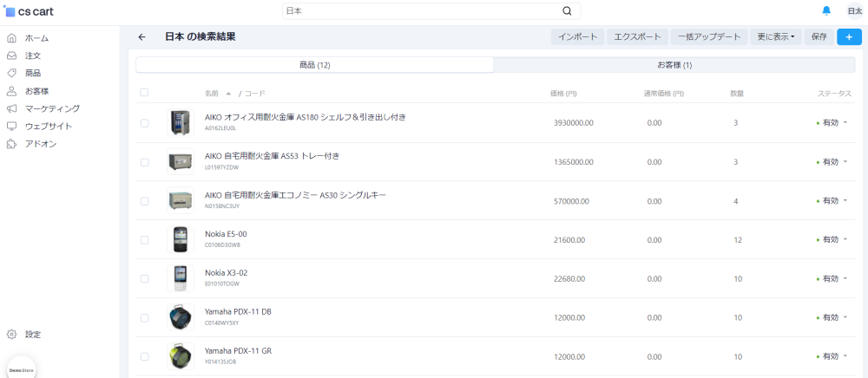Image resolution: width=868 pixels, height=378 pixels.
Task: Click the マーケティング megaphone icon
Action: (x=11, y=108)
